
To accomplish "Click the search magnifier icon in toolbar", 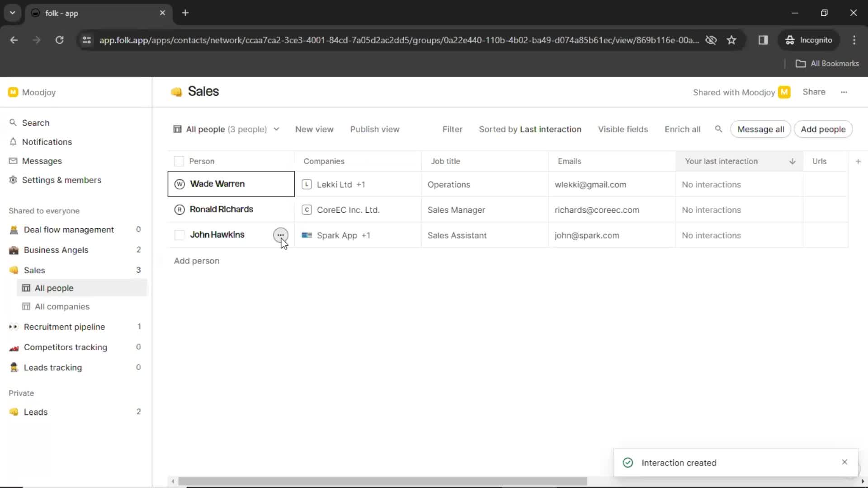I will [x=718, y=129].
